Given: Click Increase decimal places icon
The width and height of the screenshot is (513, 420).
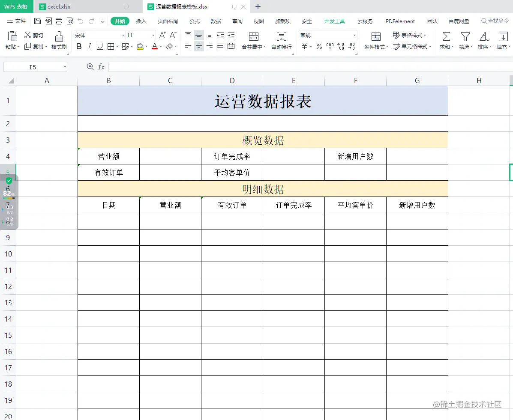Looking at the screenshot, I should point(341,46).
